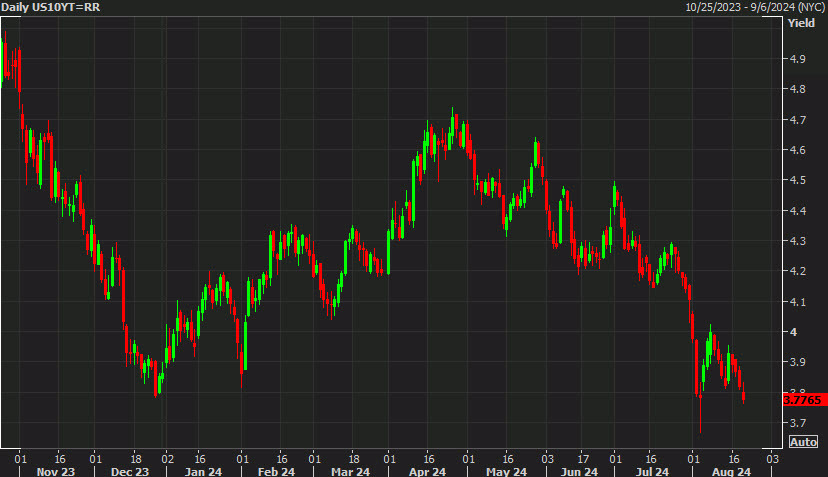The image size is (828, 477).
Task: Click the Aug 24 month label
Action: click(x=731, y=471)
